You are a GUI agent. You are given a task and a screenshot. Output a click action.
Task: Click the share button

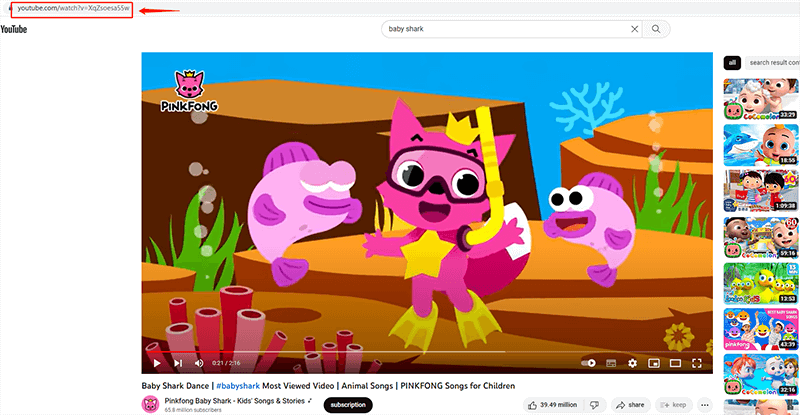tap(631, 405)
